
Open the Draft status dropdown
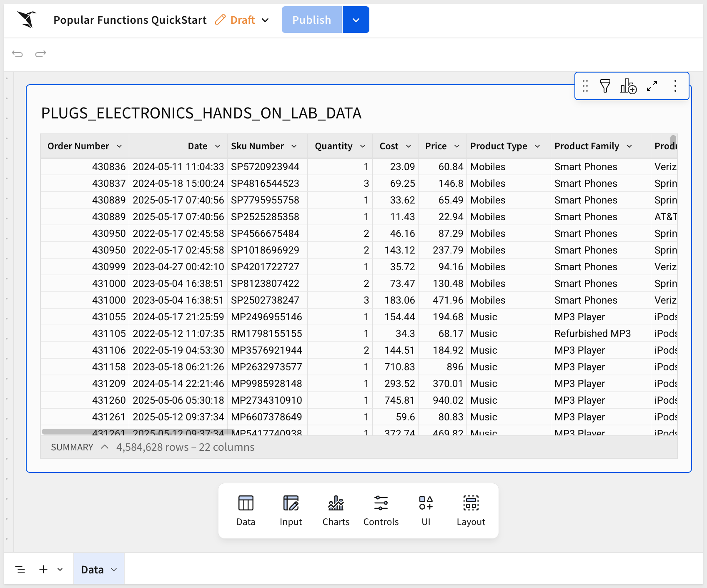[x=265, y=20]
